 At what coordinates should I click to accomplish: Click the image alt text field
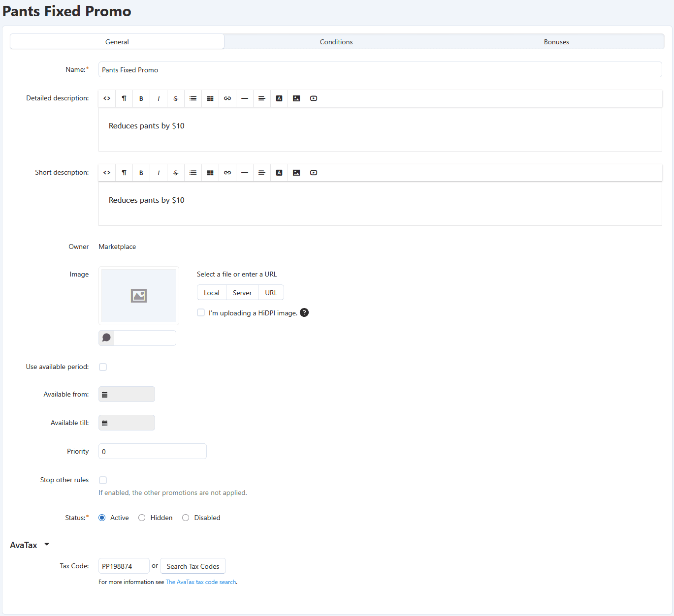(x=145, y=338)
